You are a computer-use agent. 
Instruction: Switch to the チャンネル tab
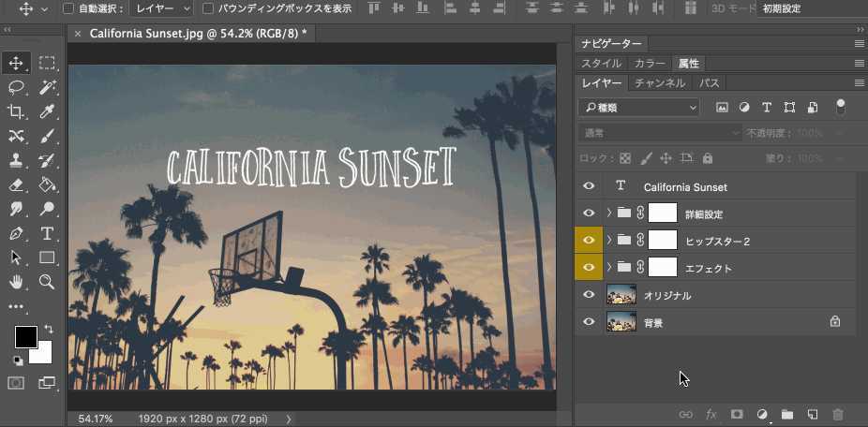[x=660, y=83]
